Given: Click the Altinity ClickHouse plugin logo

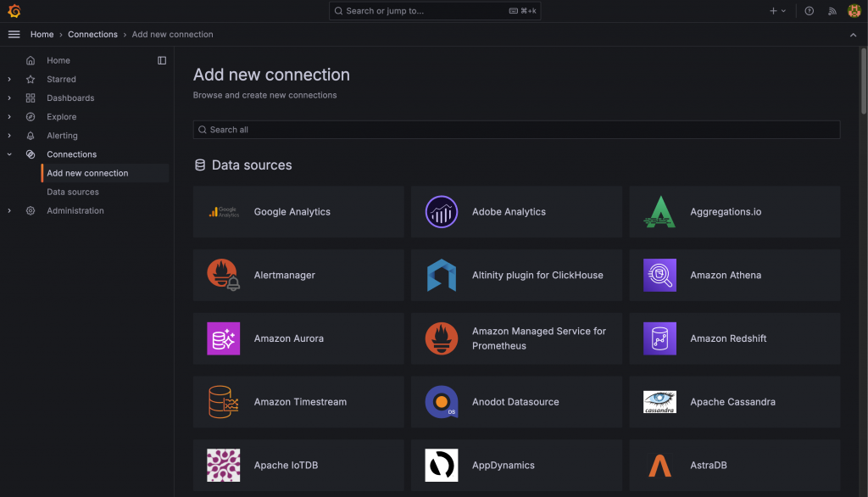Looking at the screenshot, I should click(441, 275).
